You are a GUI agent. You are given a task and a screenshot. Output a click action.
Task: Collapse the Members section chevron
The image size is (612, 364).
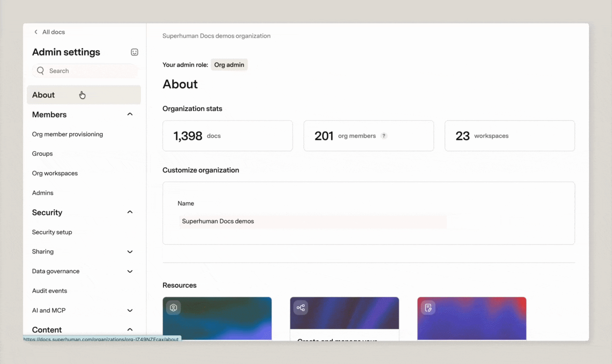130,114
